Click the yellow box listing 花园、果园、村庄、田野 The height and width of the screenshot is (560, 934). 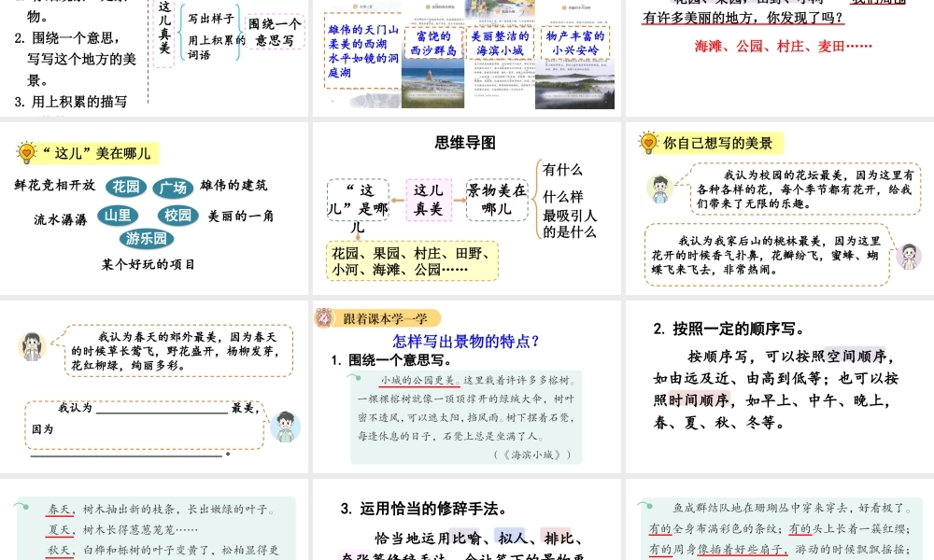(x=412, y=261)
